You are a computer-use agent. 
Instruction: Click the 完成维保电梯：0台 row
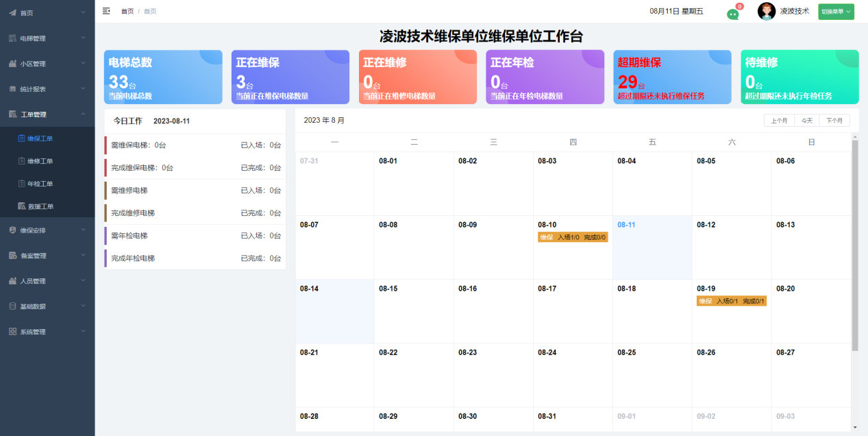[195, 168]
